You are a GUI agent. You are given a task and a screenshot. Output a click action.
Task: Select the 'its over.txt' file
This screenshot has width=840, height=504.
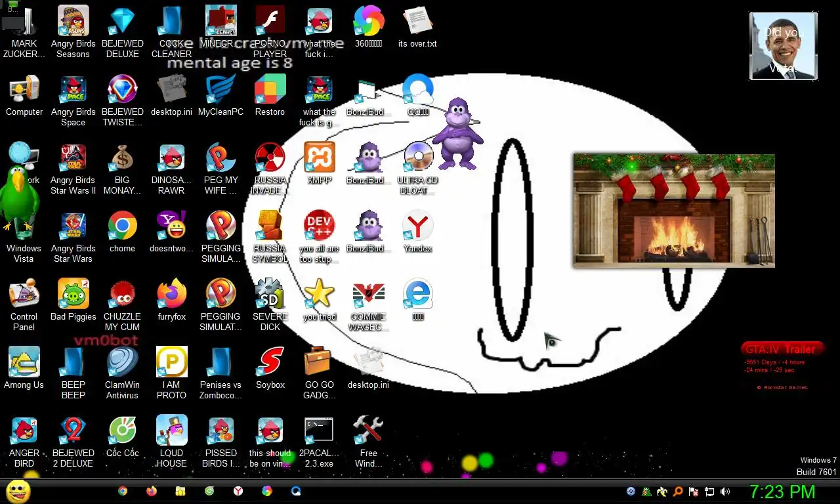[417, 28]
